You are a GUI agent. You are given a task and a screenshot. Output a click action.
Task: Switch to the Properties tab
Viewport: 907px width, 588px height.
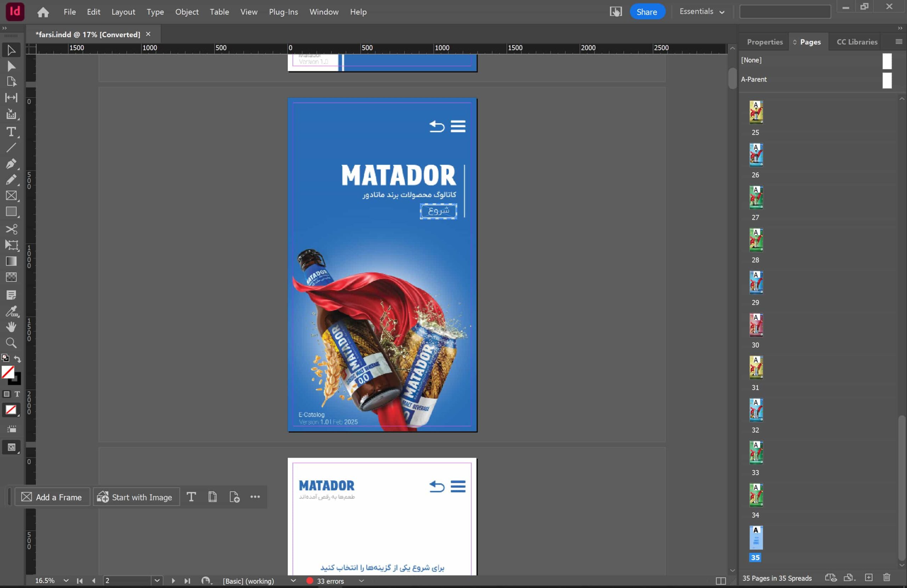(765, 42)
